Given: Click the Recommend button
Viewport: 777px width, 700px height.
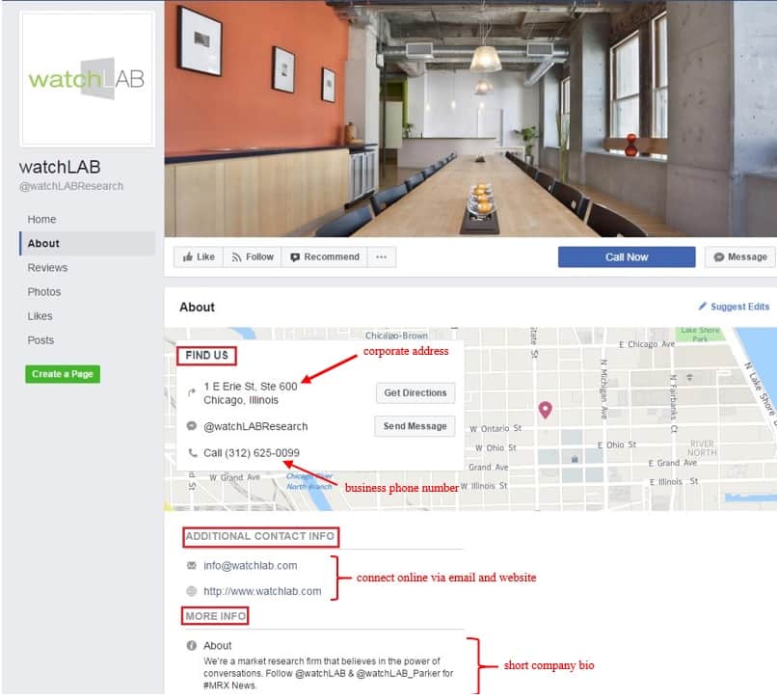Looking at the screenshot, I should [x=325, y=256].
